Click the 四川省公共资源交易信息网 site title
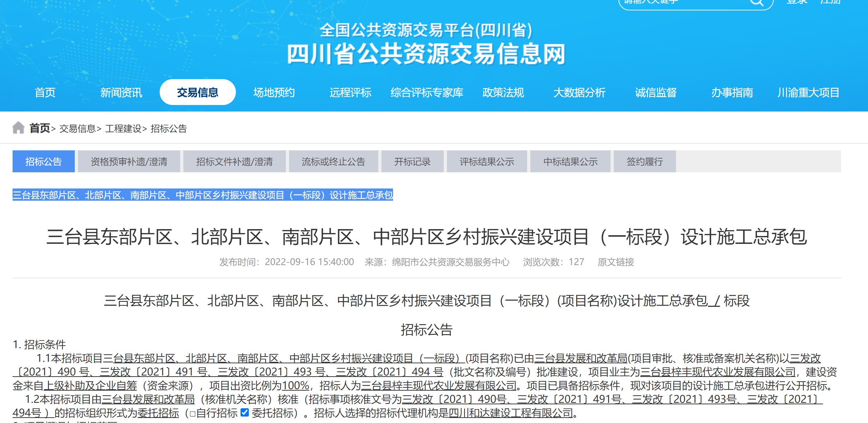Image resolution: width=868 pixels, height=423 pixels. pyautogui.click(x=427, y=54)
